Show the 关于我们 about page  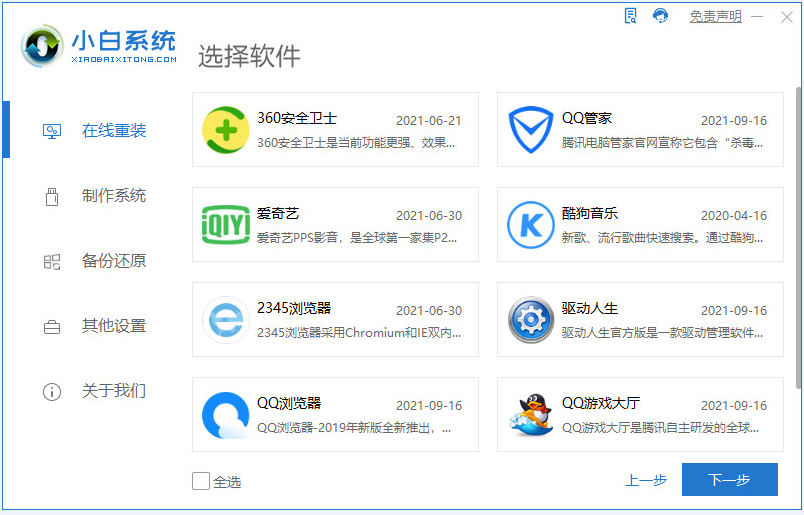tap(95, 391)
